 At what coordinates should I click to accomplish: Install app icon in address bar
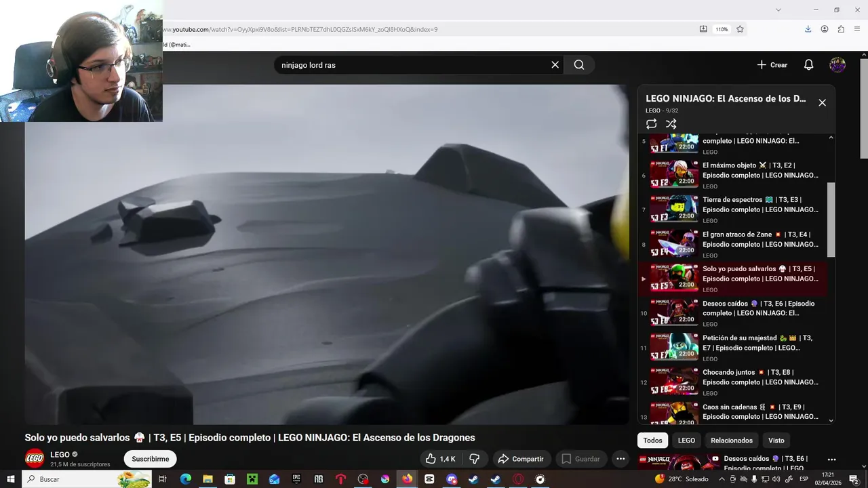tap(703, 29)
